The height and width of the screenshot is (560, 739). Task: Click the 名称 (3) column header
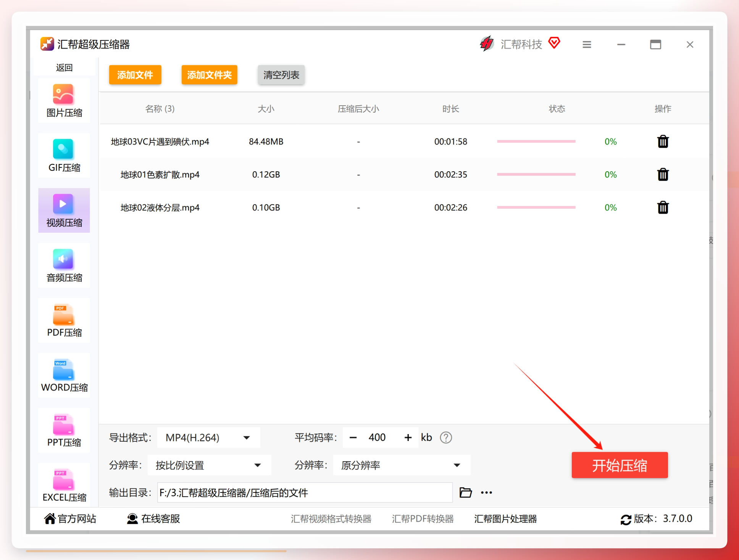160,109
